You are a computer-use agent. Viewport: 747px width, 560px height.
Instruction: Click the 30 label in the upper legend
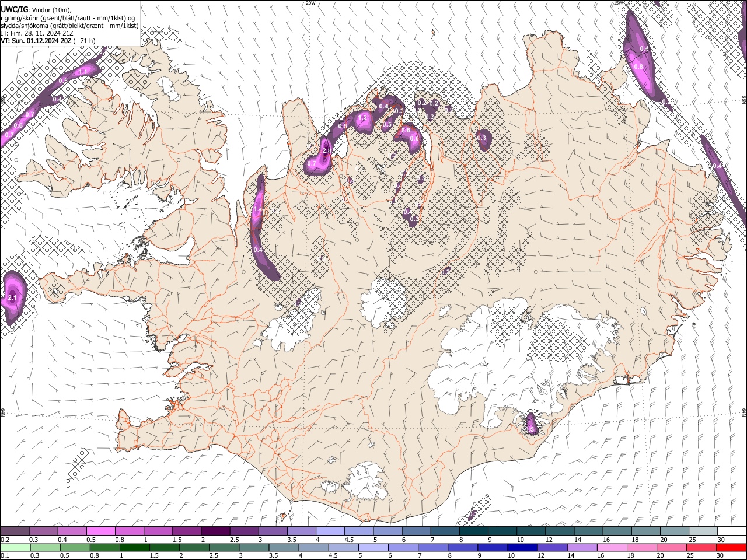point(721,540)
